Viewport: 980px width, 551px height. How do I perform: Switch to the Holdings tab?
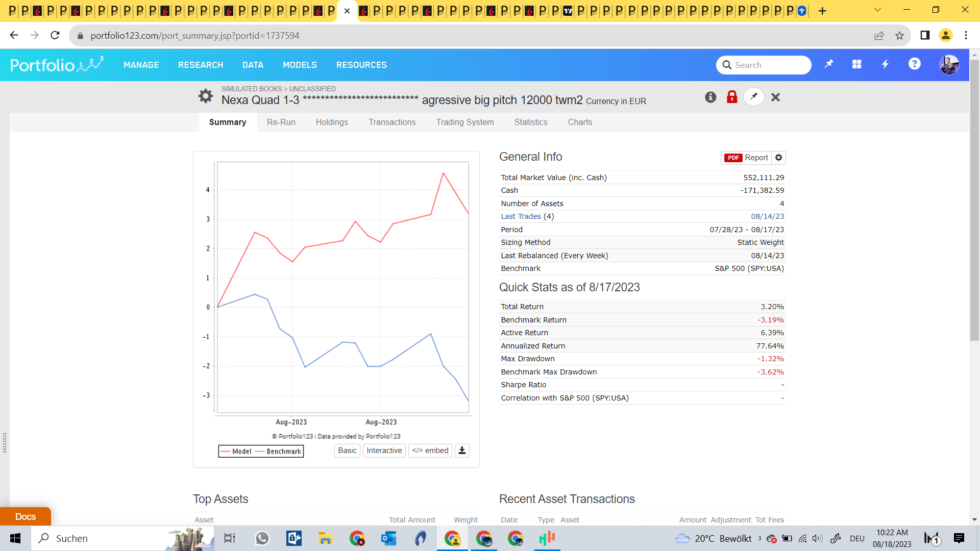(332, 122)
